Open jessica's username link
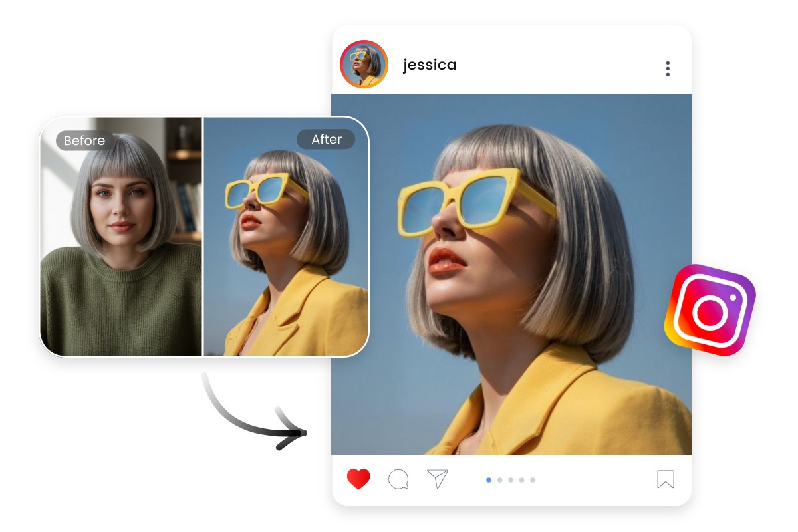The width and height of the screenshot is (798, 532). 430,65
